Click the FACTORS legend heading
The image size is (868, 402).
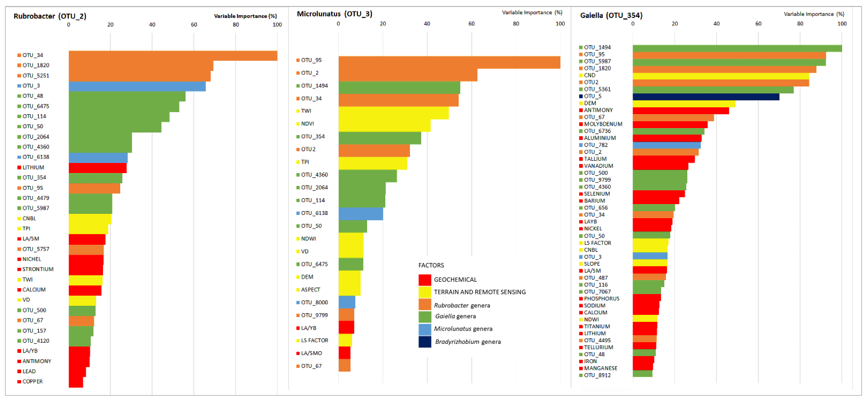click(x=431, y=265)
